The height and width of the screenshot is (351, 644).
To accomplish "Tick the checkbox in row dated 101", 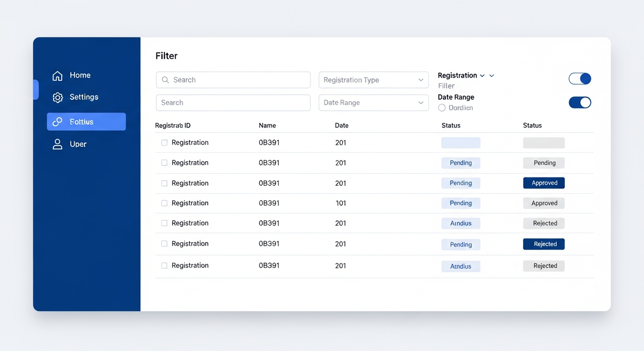I will tap(164, 203).
